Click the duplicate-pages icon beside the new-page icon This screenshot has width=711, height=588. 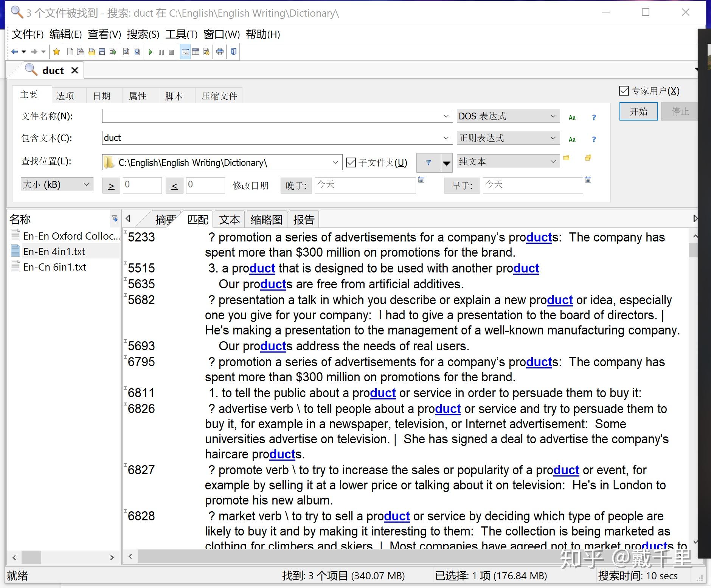coord(81,52)
